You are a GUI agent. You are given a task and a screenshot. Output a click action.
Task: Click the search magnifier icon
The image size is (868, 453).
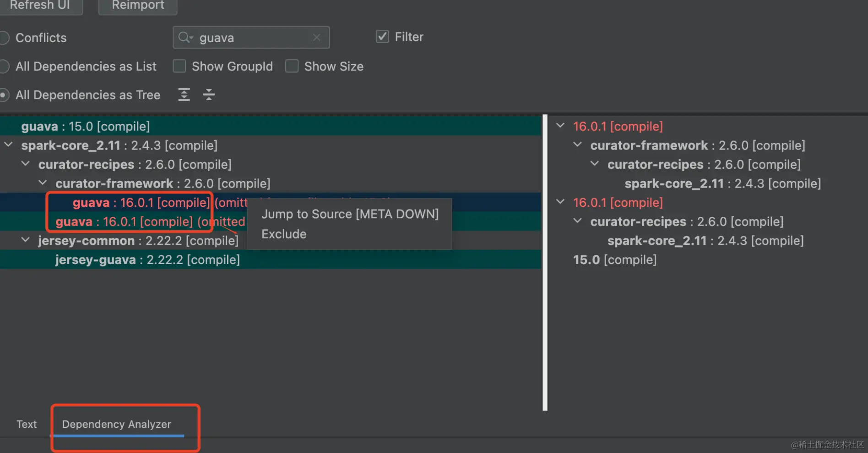(184, 38)
